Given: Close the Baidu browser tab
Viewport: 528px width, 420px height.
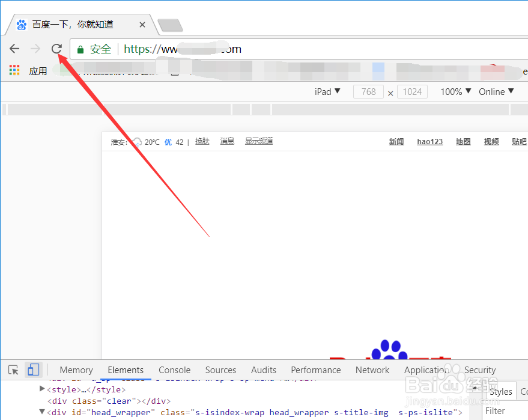Looking at the screenshot, I should click(x=142, y=25).
